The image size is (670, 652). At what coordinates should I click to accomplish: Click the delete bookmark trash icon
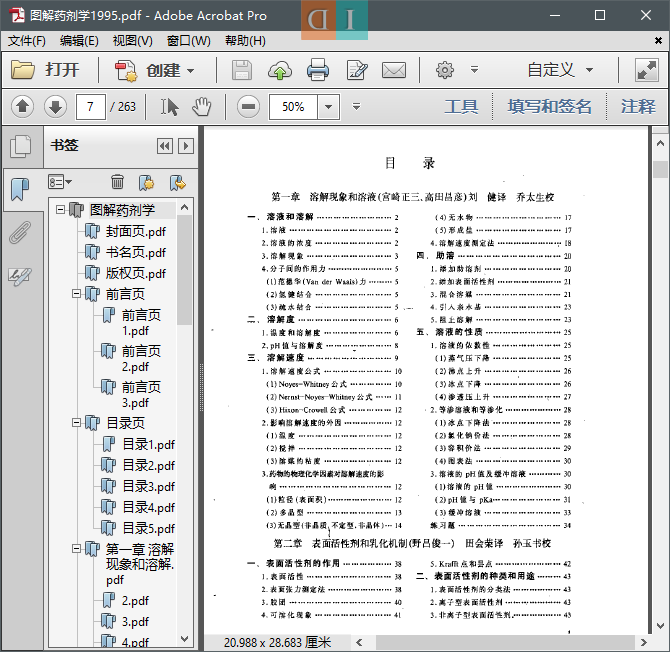click(x=118, y=182)
